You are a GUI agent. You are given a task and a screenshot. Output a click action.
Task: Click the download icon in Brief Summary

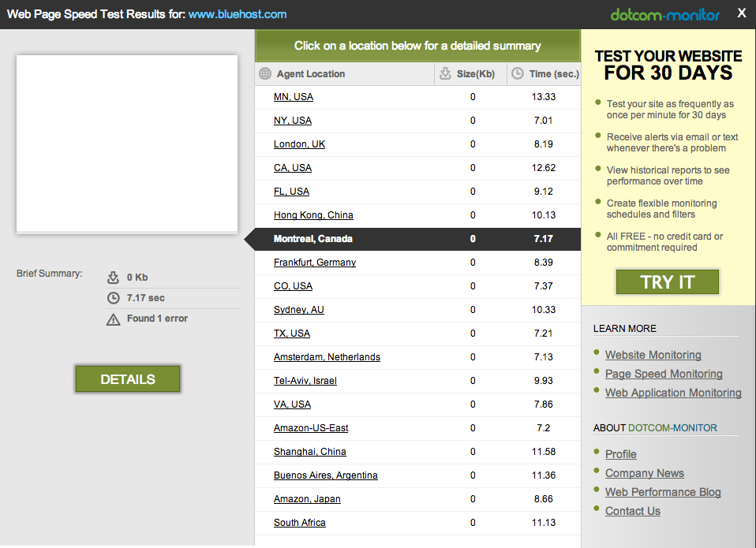113,278
